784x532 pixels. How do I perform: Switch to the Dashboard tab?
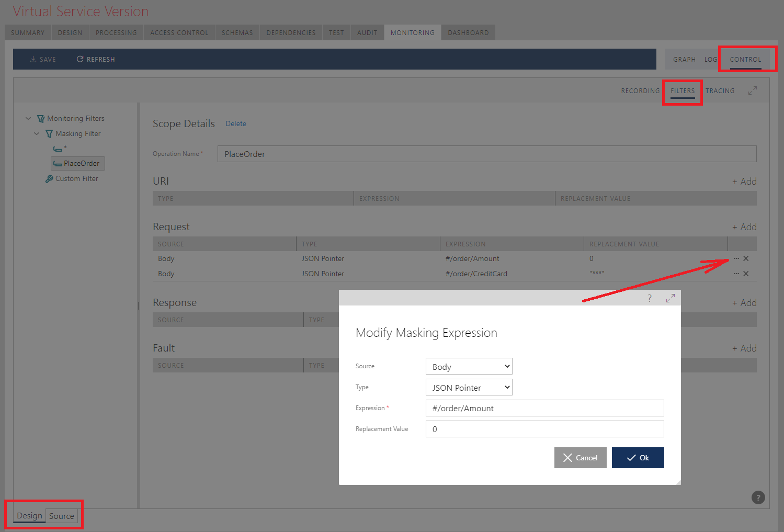(x=468, y=32)
